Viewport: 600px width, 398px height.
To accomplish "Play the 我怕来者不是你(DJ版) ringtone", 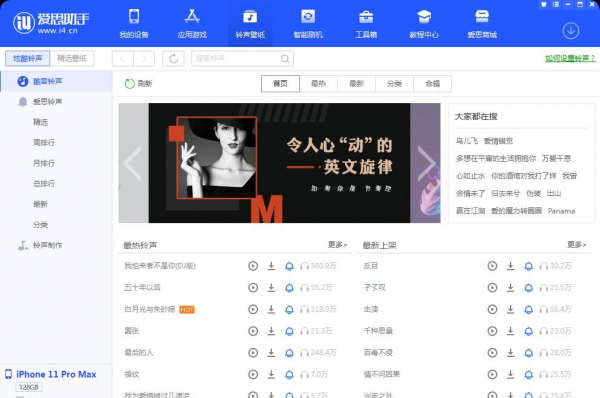I will point(253,266).
